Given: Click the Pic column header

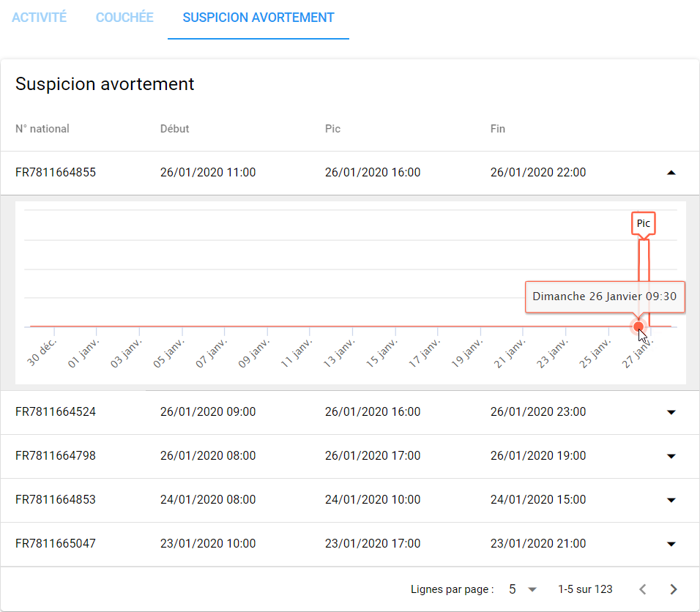Looking at the screenshot, I should pos(332,129).
